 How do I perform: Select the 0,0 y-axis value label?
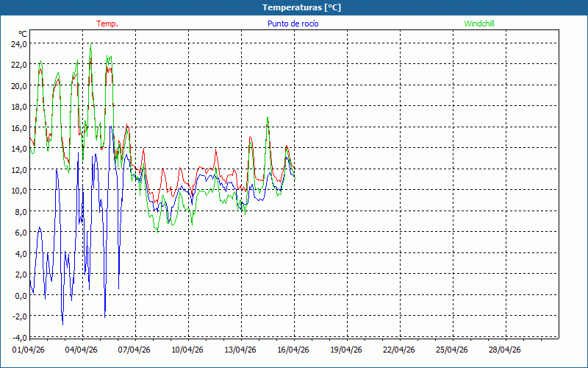point(20,295)
